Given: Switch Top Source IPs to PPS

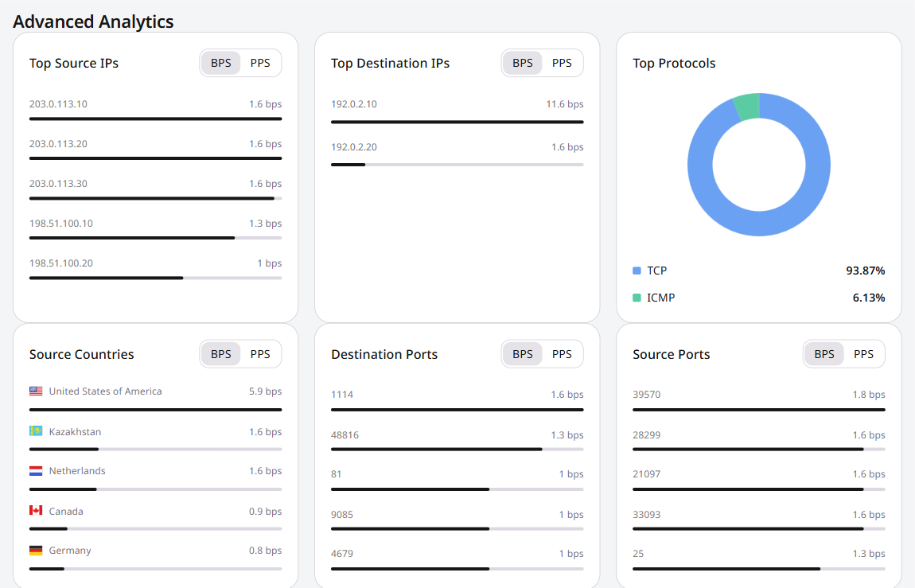Looking at the screenshot, I should [260, 63].
